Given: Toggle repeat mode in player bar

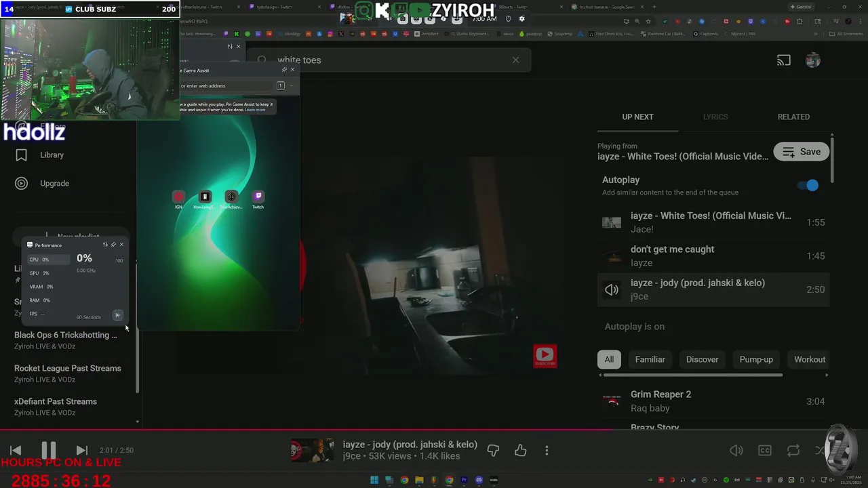Looking at the screenshot, I should click(x=793, y=450).
